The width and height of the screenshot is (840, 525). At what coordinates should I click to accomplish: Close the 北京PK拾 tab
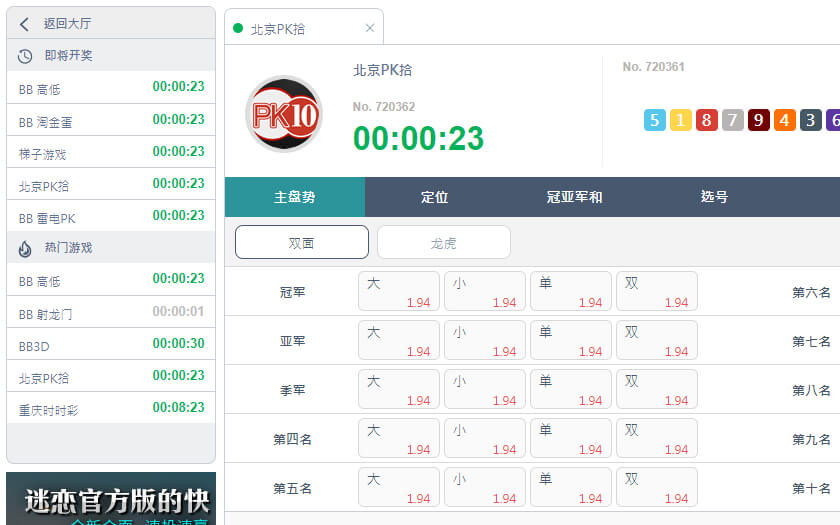point(370,29)
